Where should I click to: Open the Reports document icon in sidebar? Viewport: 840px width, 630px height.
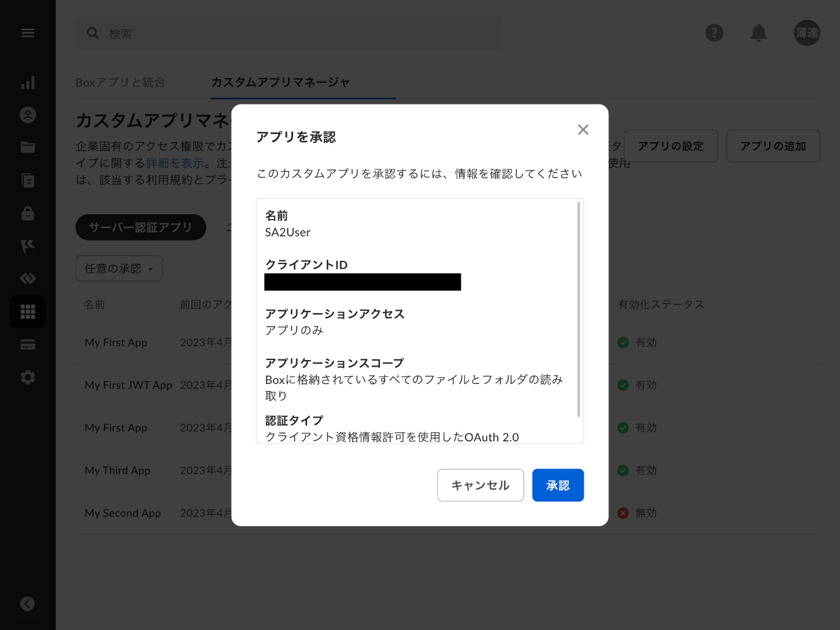tap(28, 180)
